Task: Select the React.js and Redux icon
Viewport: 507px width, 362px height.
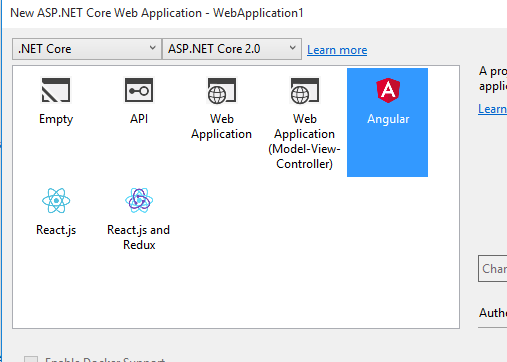Action: [x=139, y=200]
